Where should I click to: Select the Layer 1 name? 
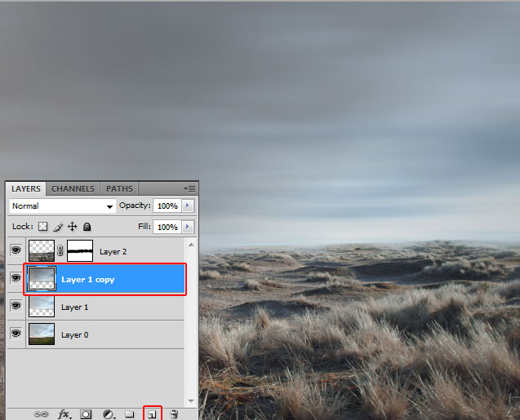click(x=74, y=307)
